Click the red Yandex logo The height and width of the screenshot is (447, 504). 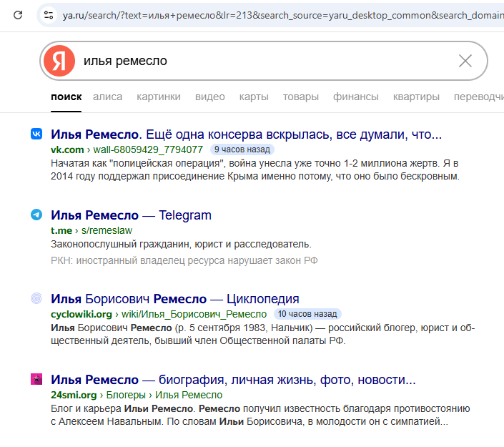(59, 61)
